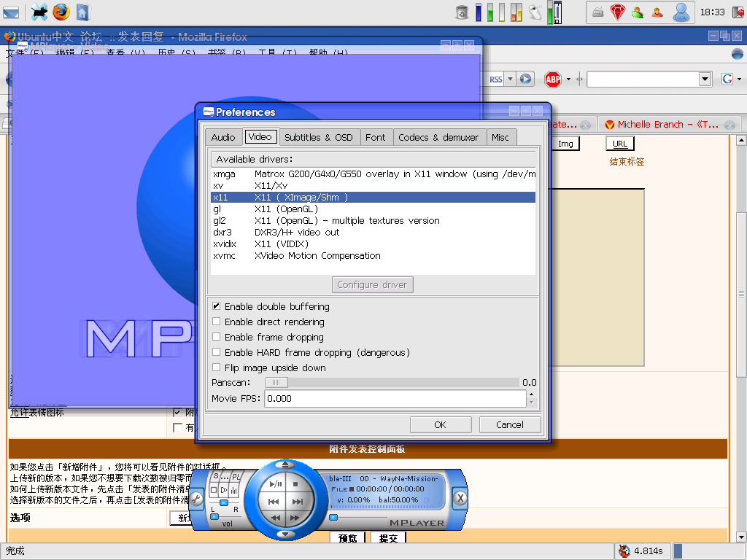This screenshot has height=560, width=747.
Task: Go to the Misc tab
Action: [x=500, y=137]
